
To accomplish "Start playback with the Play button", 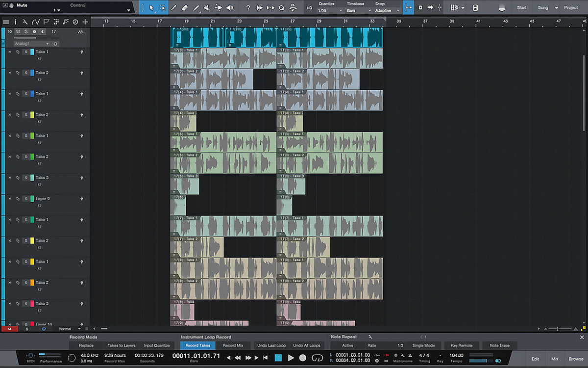I will pyautogui.click(x=291, y=358).
